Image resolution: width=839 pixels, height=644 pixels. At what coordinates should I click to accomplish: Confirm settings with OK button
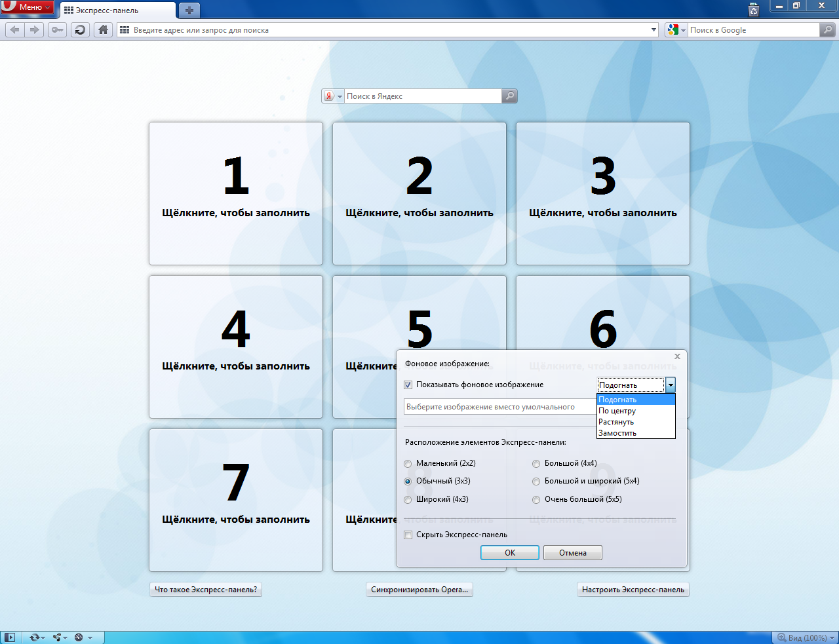[510, 553]
